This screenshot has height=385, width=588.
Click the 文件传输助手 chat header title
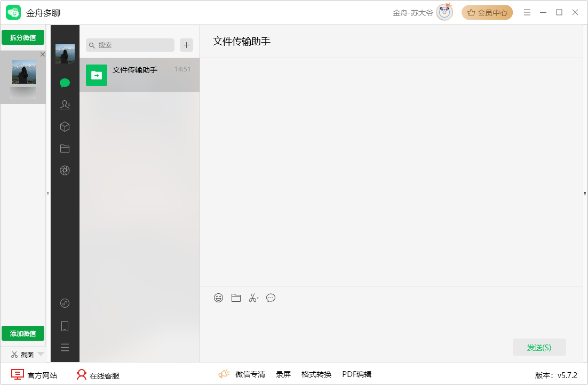click(x=242, y=41)
